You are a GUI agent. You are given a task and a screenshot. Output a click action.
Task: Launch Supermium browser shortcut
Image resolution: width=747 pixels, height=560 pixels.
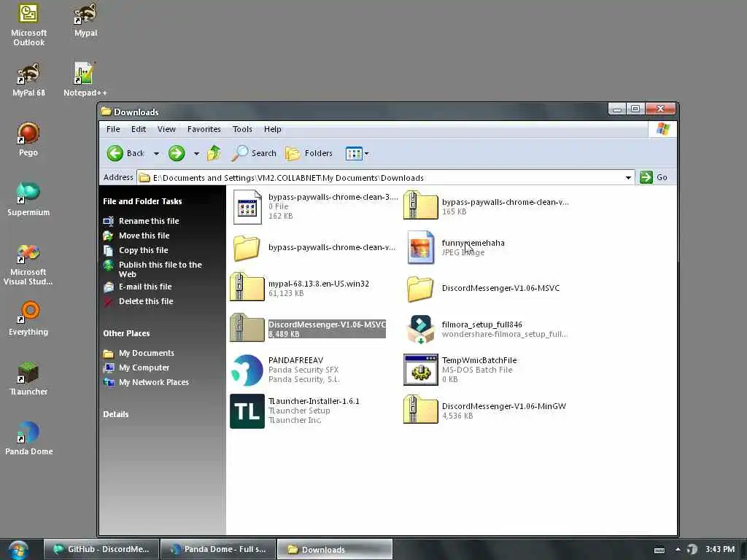point(28,198)
